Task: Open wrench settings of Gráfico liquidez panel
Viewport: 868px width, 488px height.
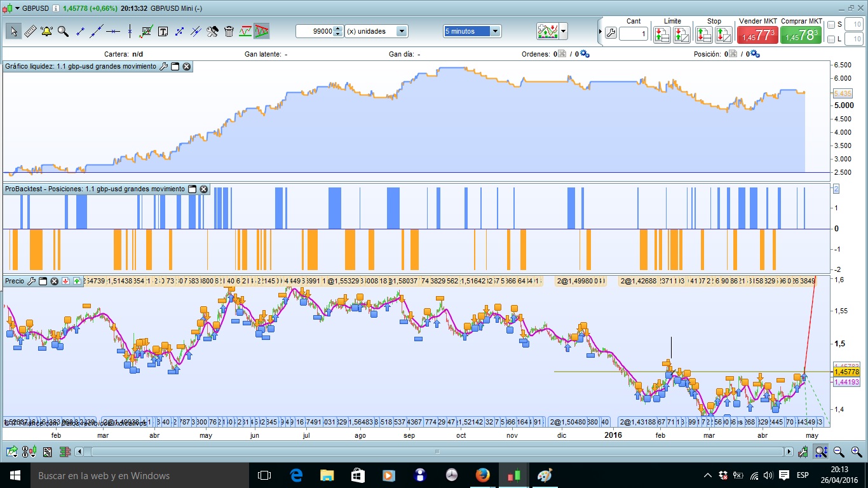Action: pyautogui.click(x=163, y=66)
